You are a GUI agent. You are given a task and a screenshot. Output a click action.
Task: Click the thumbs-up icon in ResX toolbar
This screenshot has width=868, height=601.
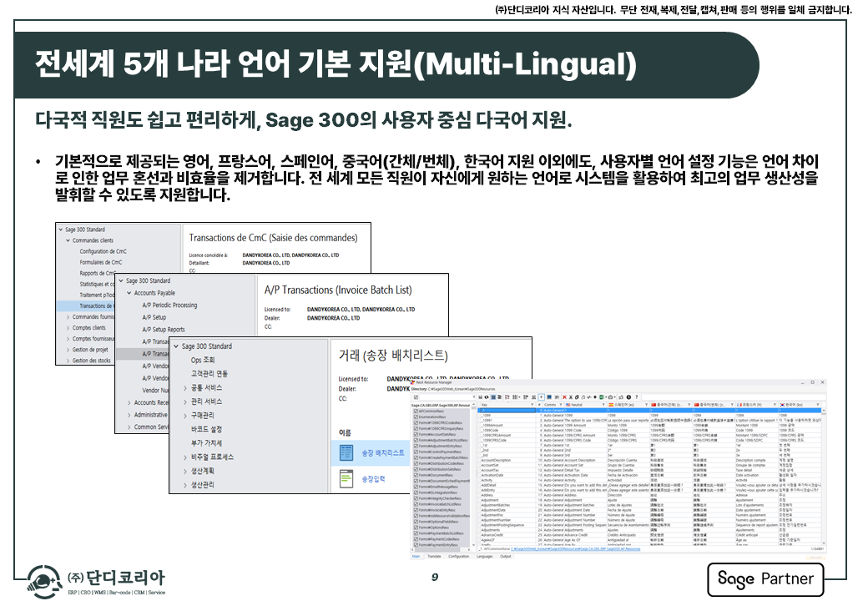621,397
